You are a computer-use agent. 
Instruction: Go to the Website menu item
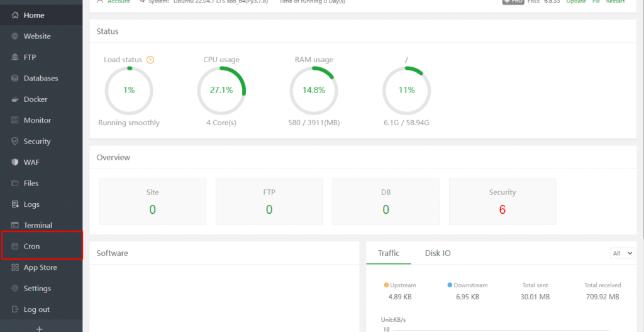coord(37,36)
